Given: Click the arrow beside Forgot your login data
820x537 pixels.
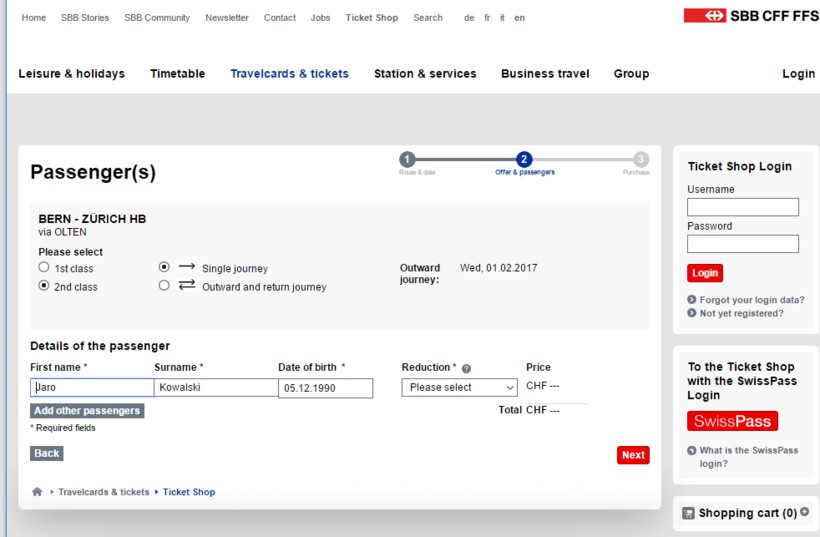Looking at the screenshot, I should pos(692,300).
